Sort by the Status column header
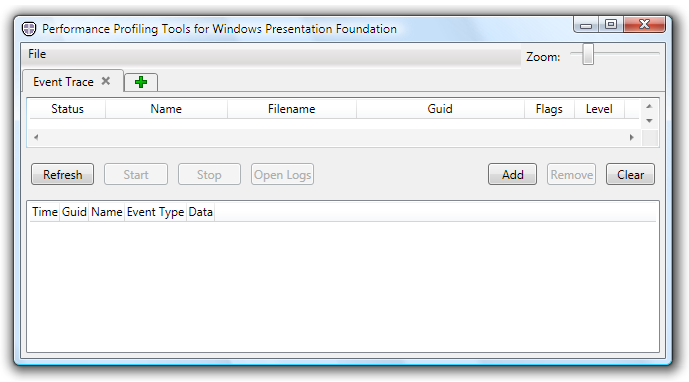This screenshot has width=689, height=382. 67,109
